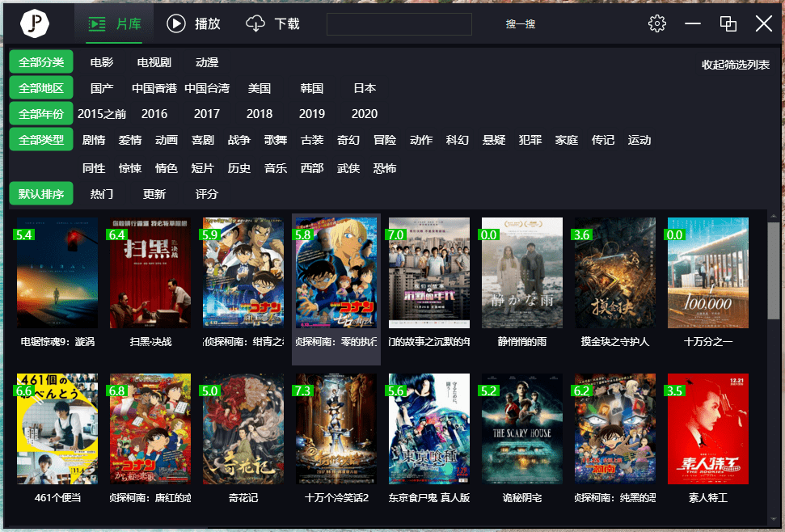Enable the 日本 region filter
Screen dimensions: 785x532
(x=364, y=88)
